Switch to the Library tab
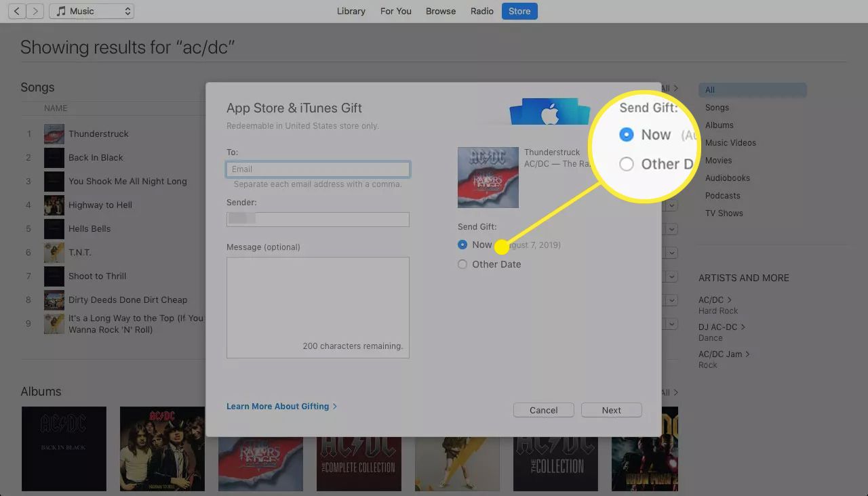The width and height of the screenshot is (868, 496). pos(351,11)
